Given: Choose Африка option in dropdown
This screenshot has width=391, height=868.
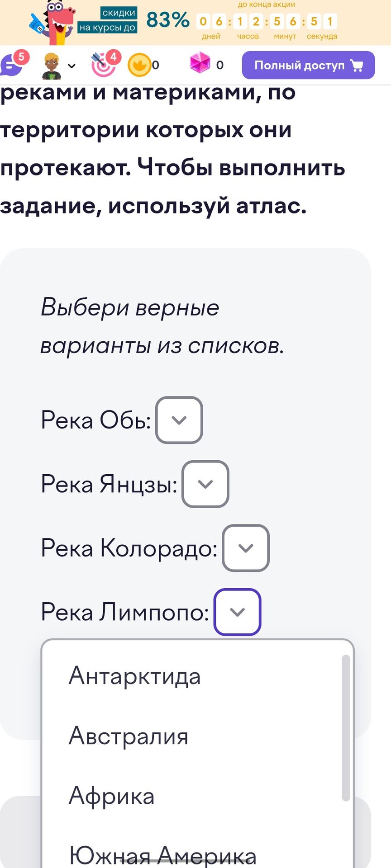Looking at the screenshot, I should 112,796.
